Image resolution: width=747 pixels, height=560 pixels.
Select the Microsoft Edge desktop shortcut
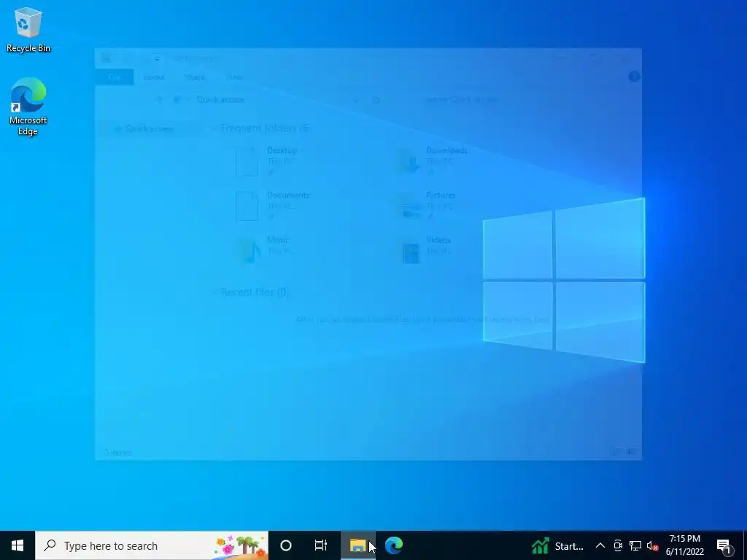tap(28, 106)
